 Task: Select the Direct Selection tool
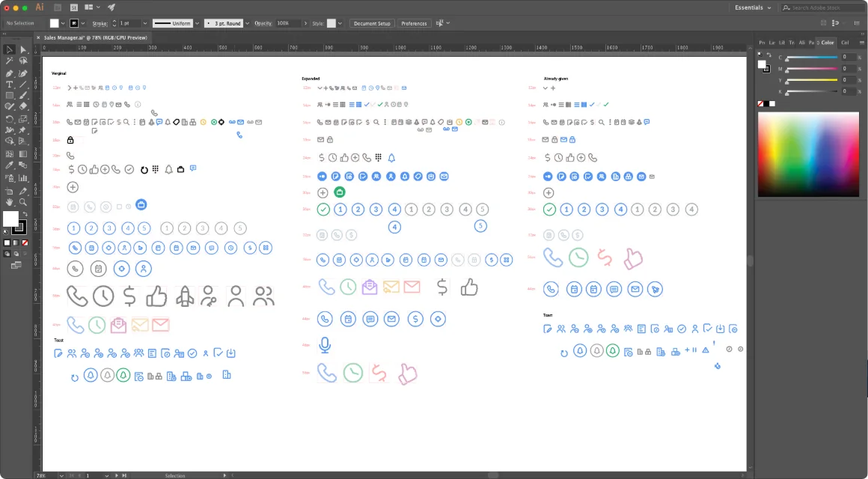click(x=23, y=50)
